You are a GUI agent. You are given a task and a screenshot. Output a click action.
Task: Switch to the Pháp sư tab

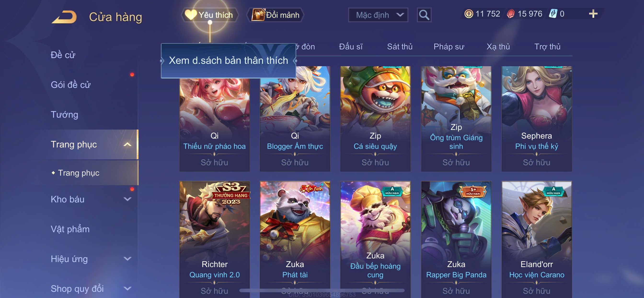[449, 47]
